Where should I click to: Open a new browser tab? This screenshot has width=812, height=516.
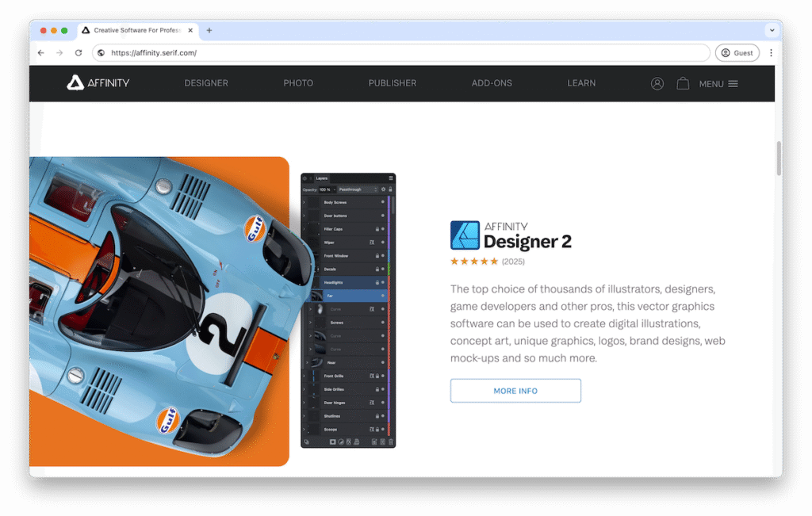click(x=209, y=31)
